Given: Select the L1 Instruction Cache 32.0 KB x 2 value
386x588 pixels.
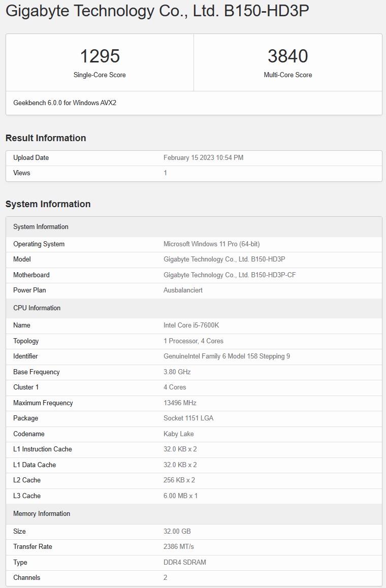Looking at the screenshot, I should coord(180,449).
